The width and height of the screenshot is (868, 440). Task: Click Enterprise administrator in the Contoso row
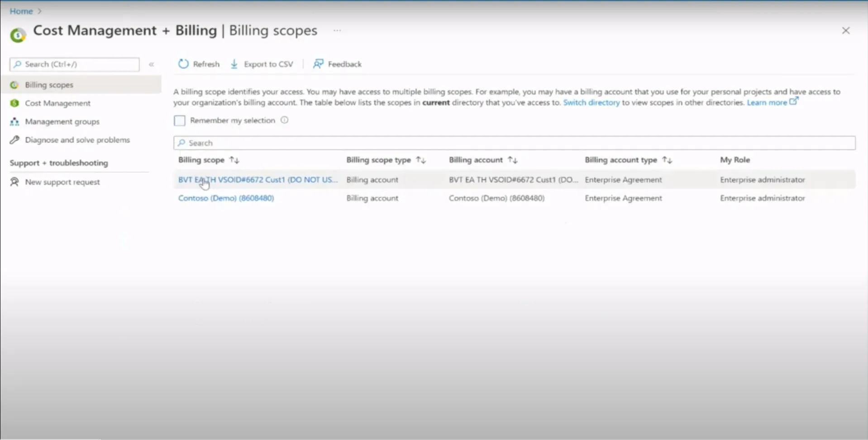[763, 198]
